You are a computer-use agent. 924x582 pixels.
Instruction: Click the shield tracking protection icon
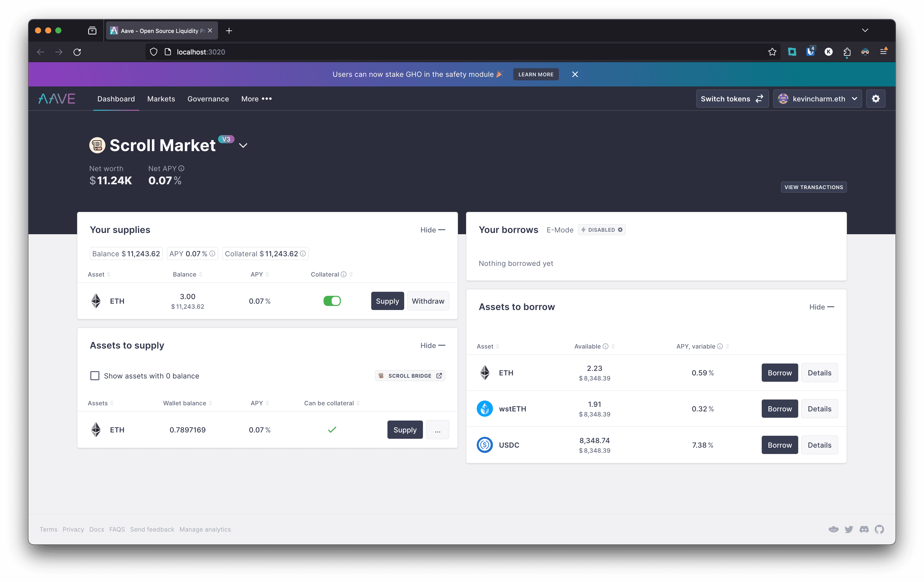153,52
